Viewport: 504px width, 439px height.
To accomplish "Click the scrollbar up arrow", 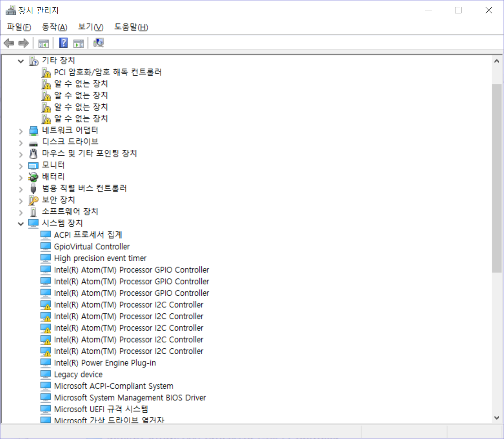I will (497, 61).
